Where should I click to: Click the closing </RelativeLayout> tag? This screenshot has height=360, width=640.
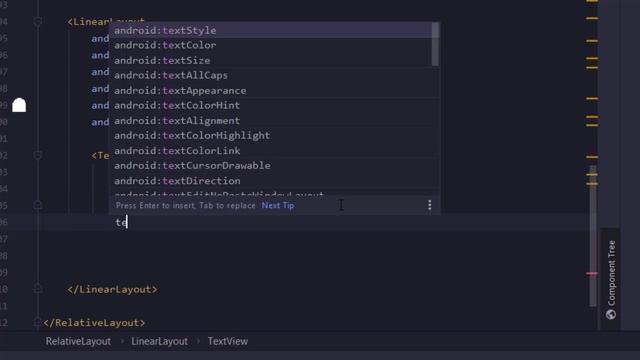point(94,323)
